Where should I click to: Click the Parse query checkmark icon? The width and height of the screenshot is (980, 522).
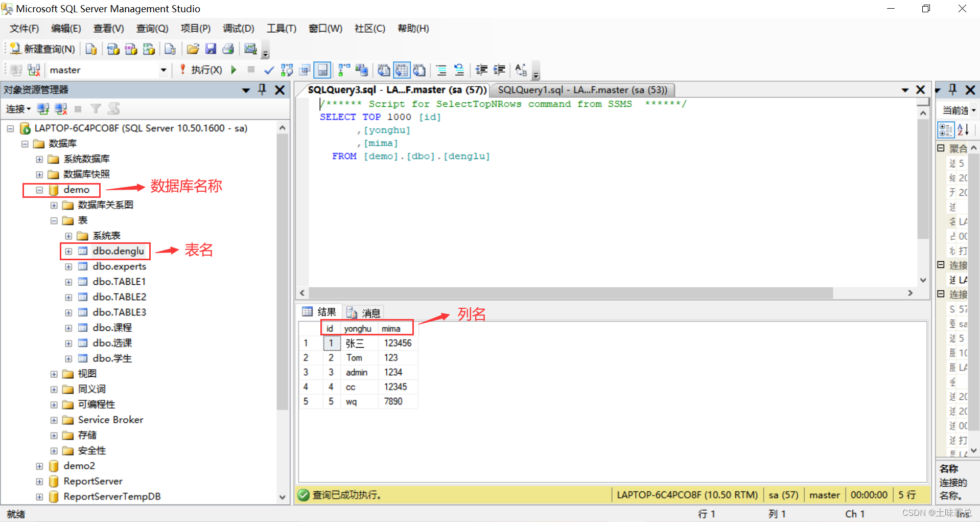269,70
